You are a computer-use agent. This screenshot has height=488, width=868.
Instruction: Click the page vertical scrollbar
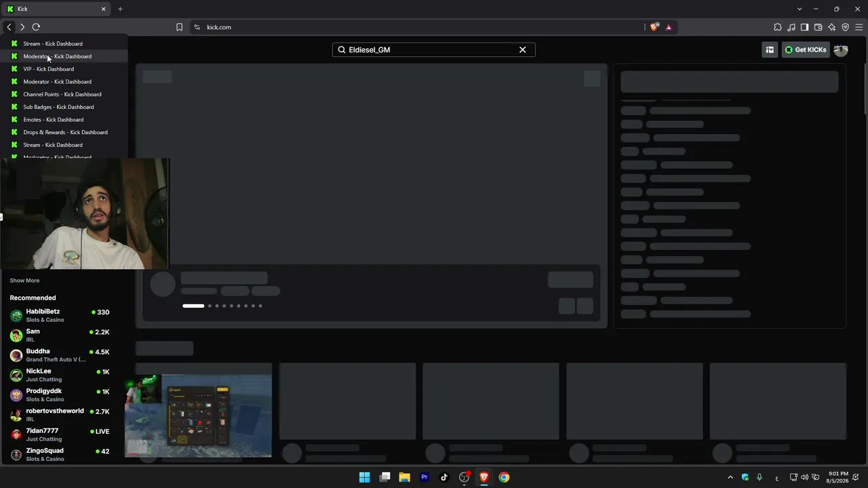coord(865,88)
